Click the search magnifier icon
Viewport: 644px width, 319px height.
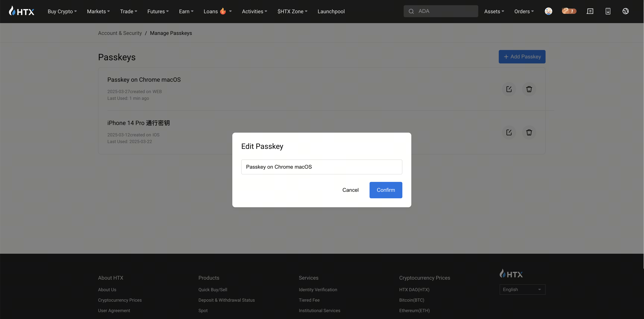pyautogui.click(x=411, y=11)
